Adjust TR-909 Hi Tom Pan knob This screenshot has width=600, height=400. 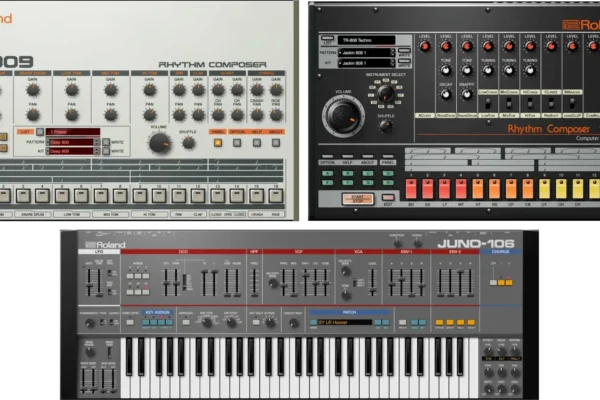(149, 114)
